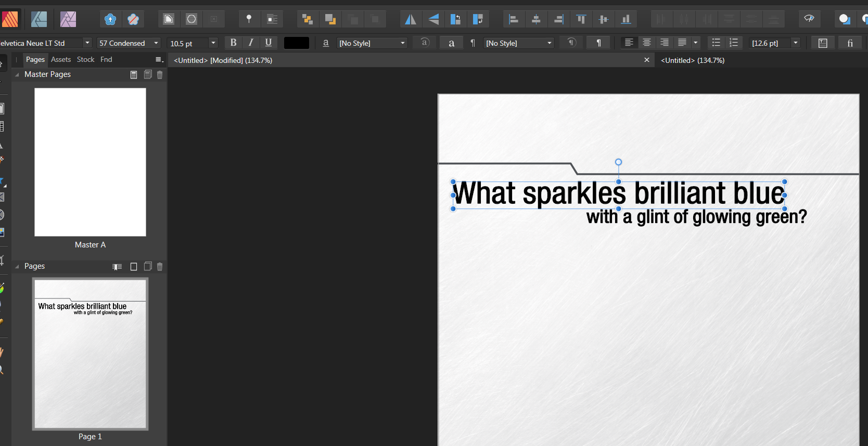Screen dimensions: 868x446
Task: Switch to the Pages panel tab
Action: click(x=35, y=60)
